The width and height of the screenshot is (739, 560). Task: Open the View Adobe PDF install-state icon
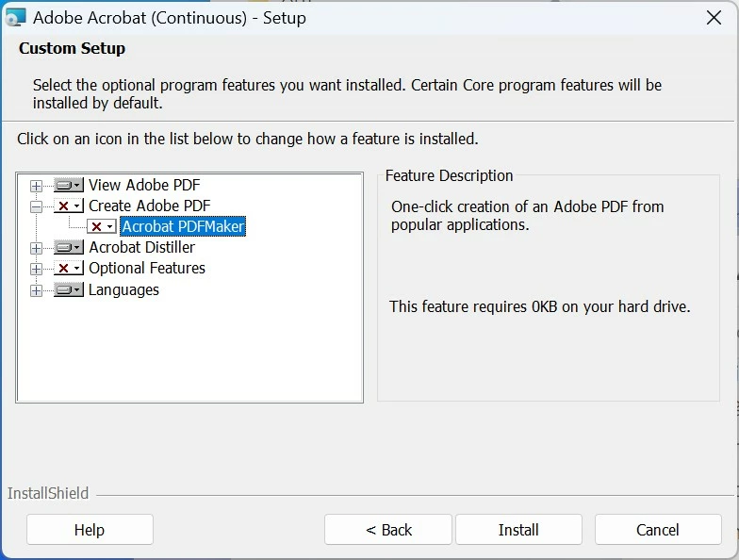69,185
